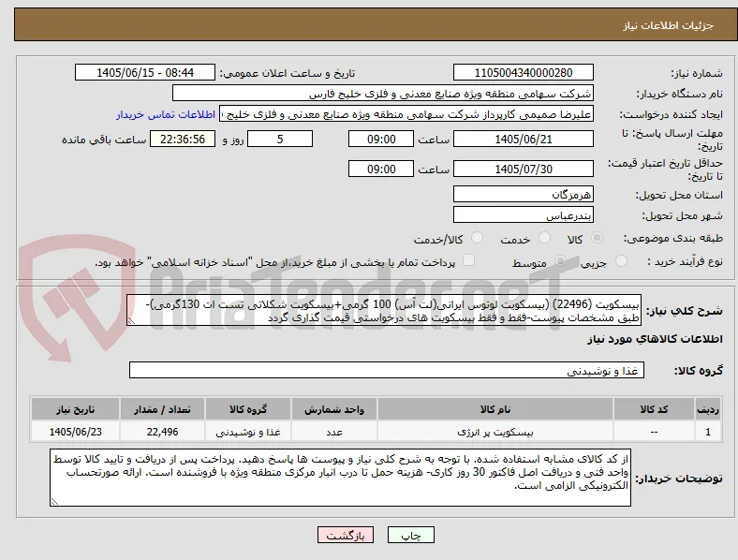Click the بیسکویت پر انرژی item cell
This screenshot has height=560, width=738.
(x=495, y=432)
